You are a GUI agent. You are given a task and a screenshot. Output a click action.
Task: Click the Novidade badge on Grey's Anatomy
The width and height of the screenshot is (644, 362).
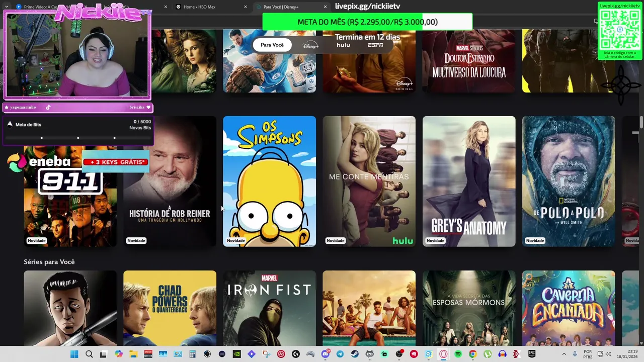click(435, 240)
